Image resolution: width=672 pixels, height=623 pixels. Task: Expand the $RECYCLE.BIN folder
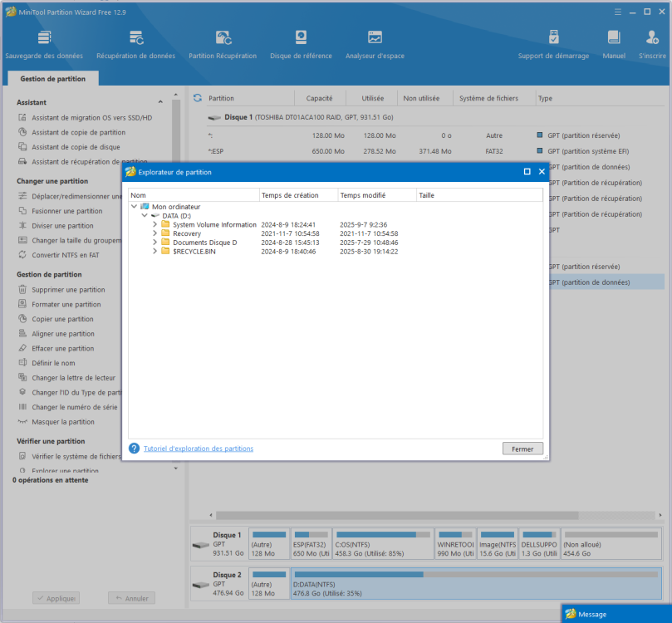coord(155,252)
